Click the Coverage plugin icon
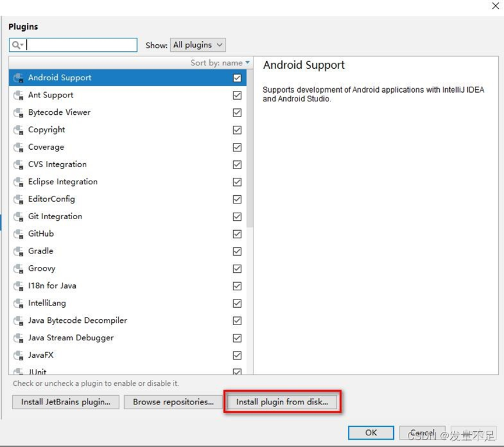The height and width of the screenshot is (447, 504). pyautogui.click(x=18, y=147)
